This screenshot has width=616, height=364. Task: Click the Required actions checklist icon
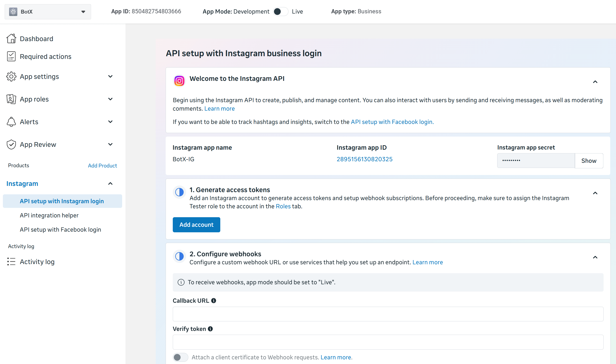[11, 56]
